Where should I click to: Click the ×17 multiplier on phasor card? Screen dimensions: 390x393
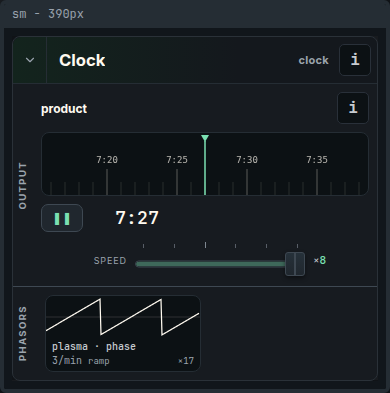click(x=186, y=361)
